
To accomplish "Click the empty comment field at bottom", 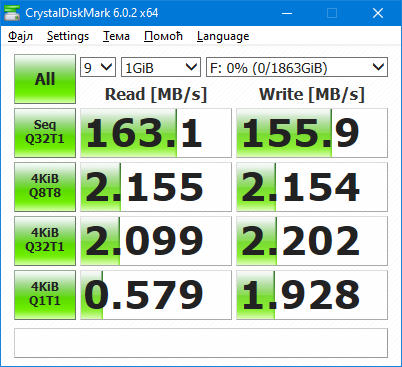I will coord(201,343).
